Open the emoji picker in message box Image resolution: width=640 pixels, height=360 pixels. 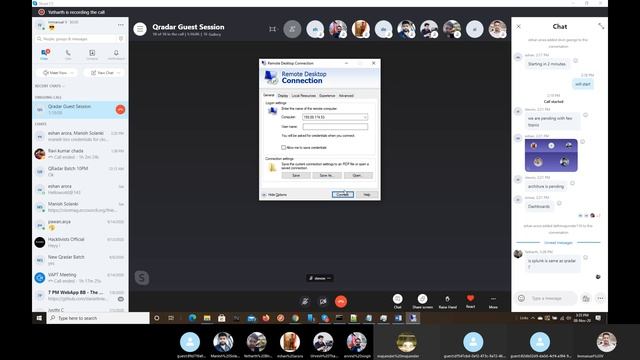(521, 298)
